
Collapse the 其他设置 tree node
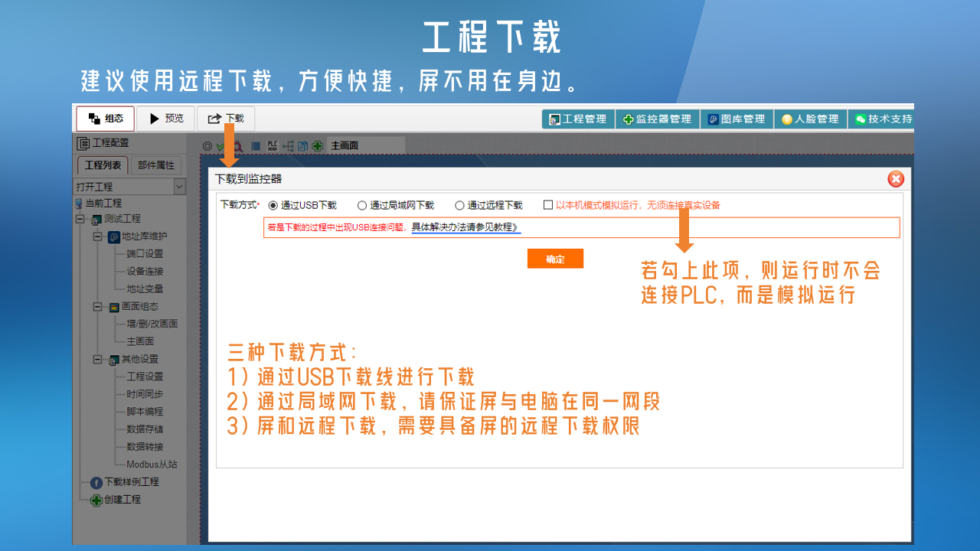click(x=97, y=359)
